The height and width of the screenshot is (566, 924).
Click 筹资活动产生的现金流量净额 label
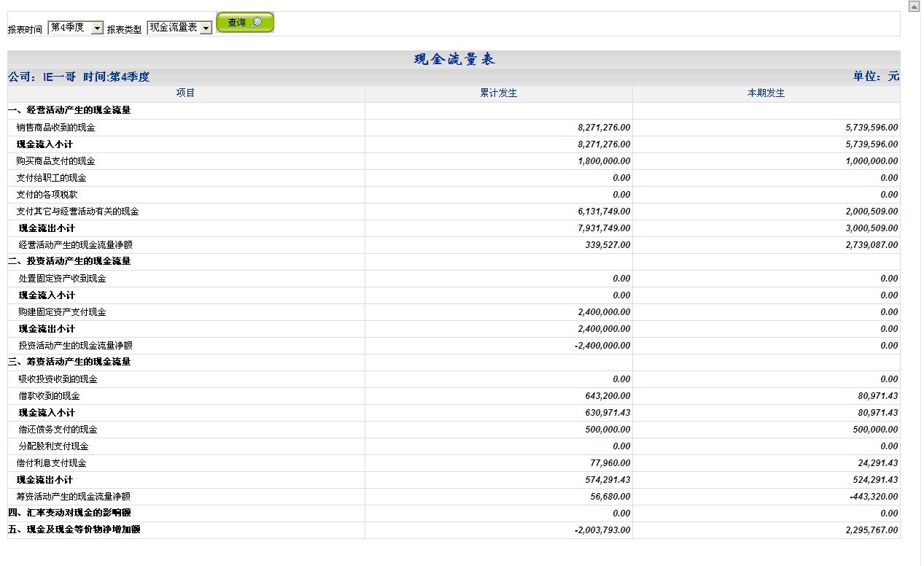click(x=74, y=497)
